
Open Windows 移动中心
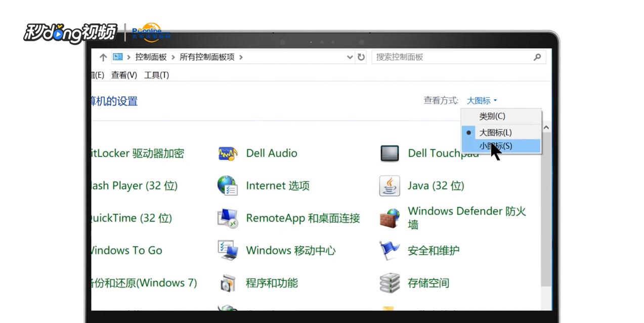[290, 250]
